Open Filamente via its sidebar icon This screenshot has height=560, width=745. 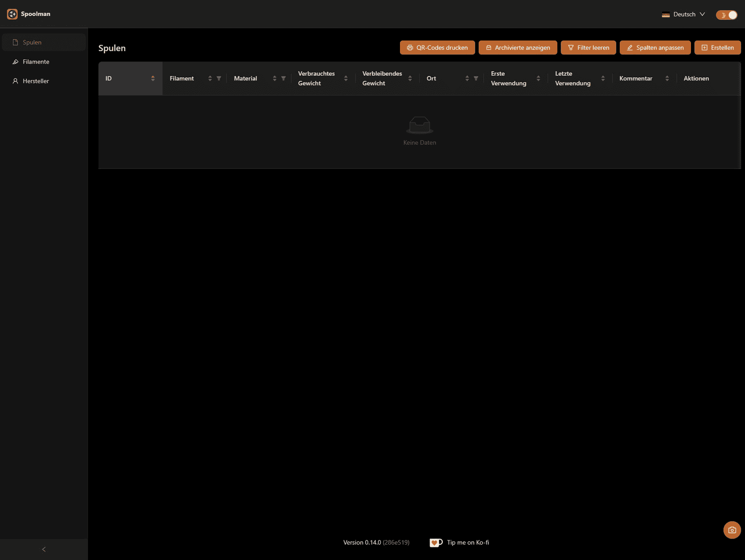[x=14, y=61]
